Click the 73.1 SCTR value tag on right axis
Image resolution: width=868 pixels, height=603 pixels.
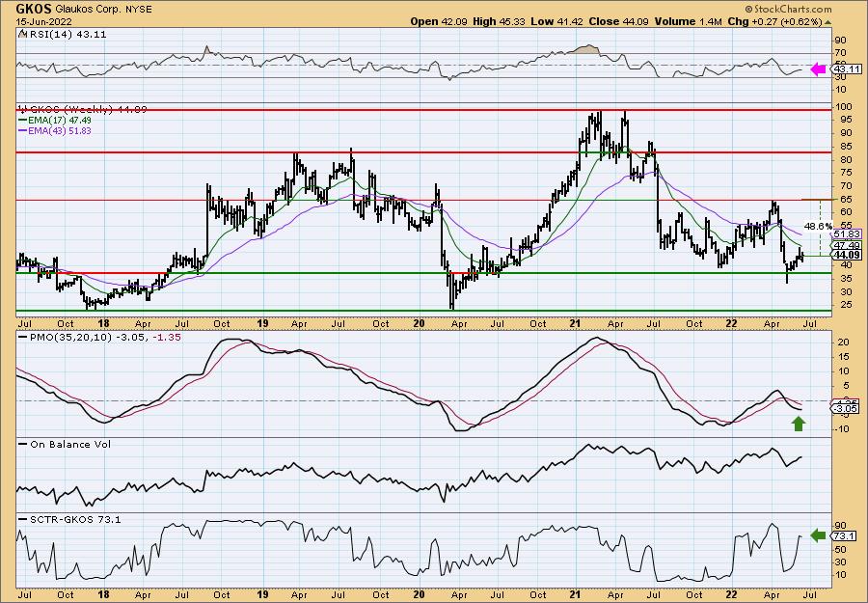click(x=845, y=536)
